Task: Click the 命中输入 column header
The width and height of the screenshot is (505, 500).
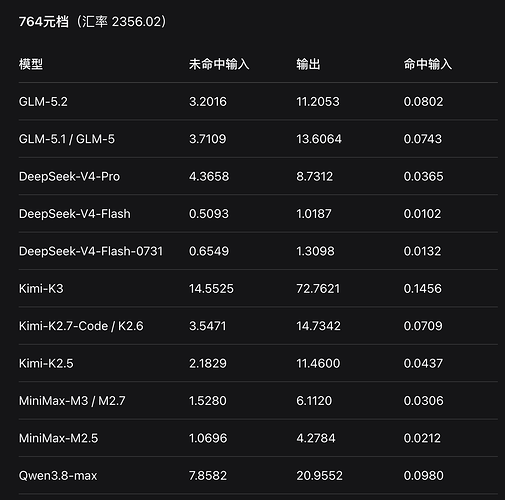Action: click(x=428, y=64)
